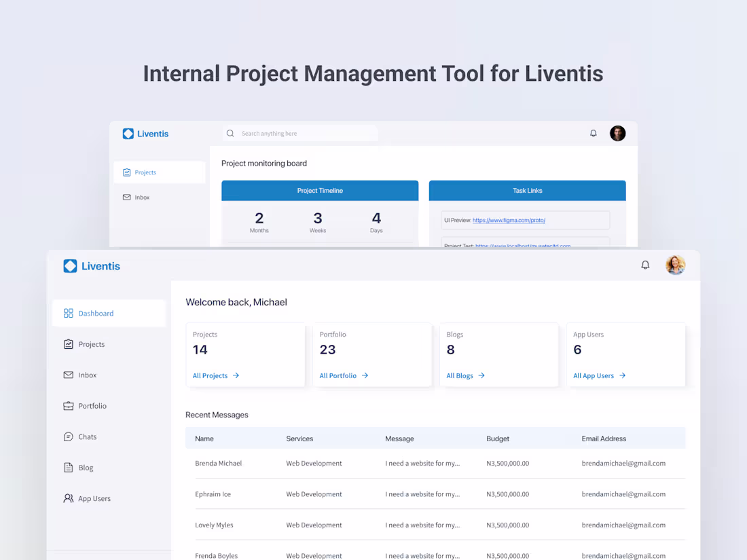Click the search magnifier icon

[x=230, y=133]
